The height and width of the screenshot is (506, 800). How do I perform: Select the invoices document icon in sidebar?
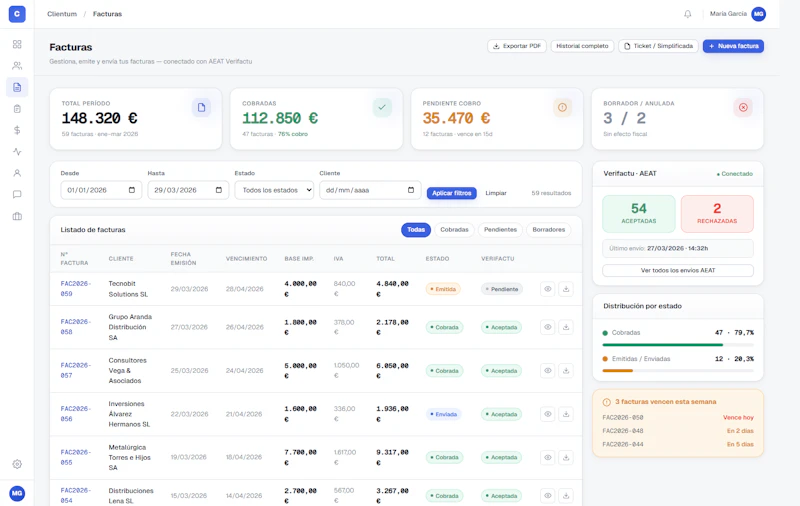(x=17, y=87)
